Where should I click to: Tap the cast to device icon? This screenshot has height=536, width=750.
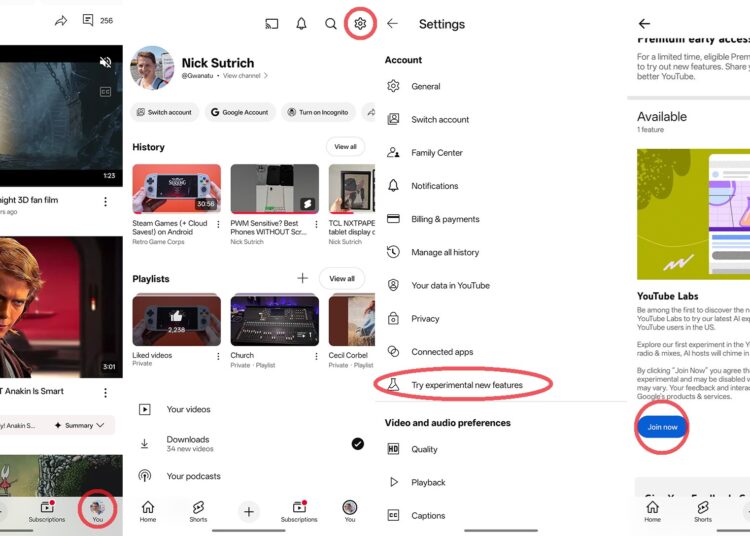[271, 23]
